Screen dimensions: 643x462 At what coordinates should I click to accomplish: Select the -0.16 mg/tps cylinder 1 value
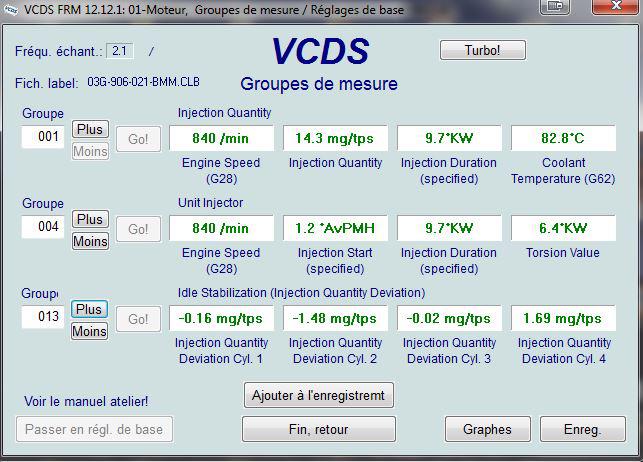(x=221, y=319)
